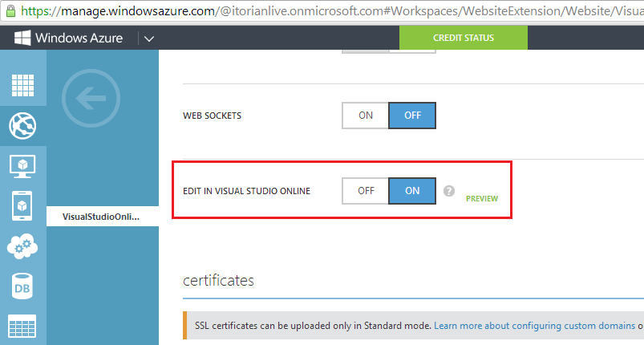This screenshot has height=345, width=644.
Task: Click the back arrow circle button
Action: pos(91,98)
